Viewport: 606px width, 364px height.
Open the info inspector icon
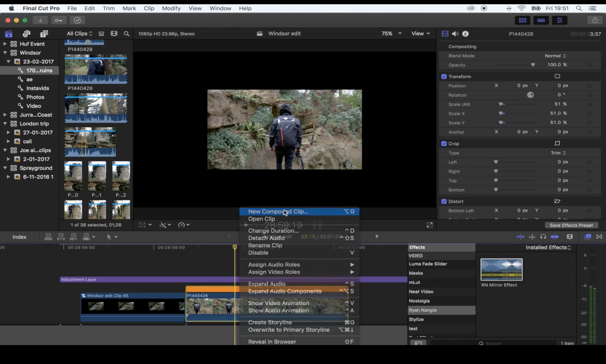pyautogui.click(x=465, y=34)
